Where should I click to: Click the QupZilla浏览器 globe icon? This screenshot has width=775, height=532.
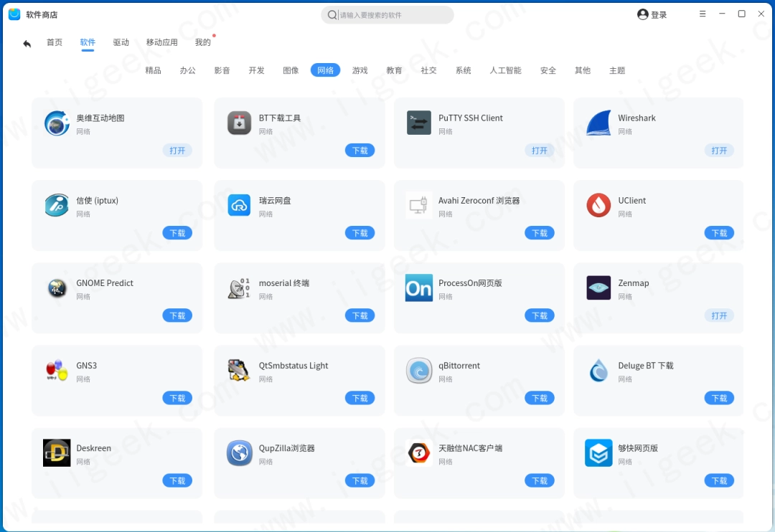(x=239, y=453)
